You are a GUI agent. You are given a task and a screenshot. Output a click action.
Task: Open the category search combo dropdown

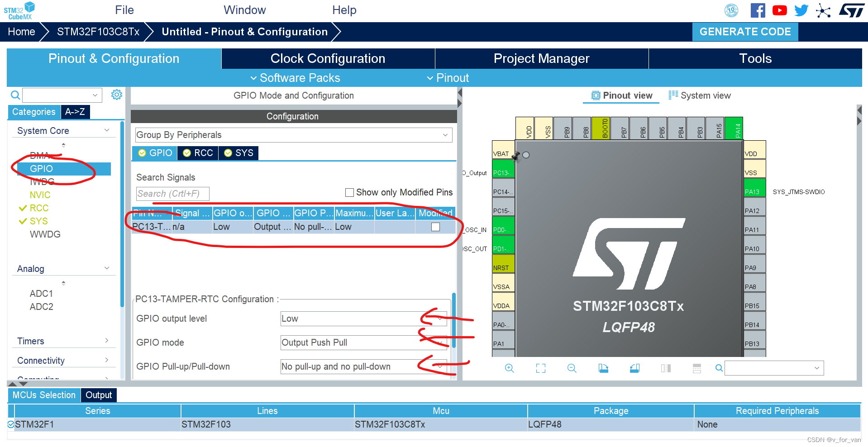(x=95, y=95)
